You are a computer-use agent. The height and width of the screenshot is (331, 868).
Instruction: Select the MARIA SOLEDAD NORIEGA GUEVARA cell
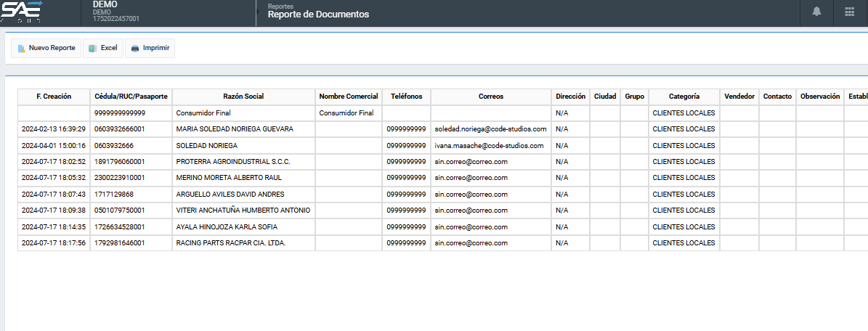235,129
